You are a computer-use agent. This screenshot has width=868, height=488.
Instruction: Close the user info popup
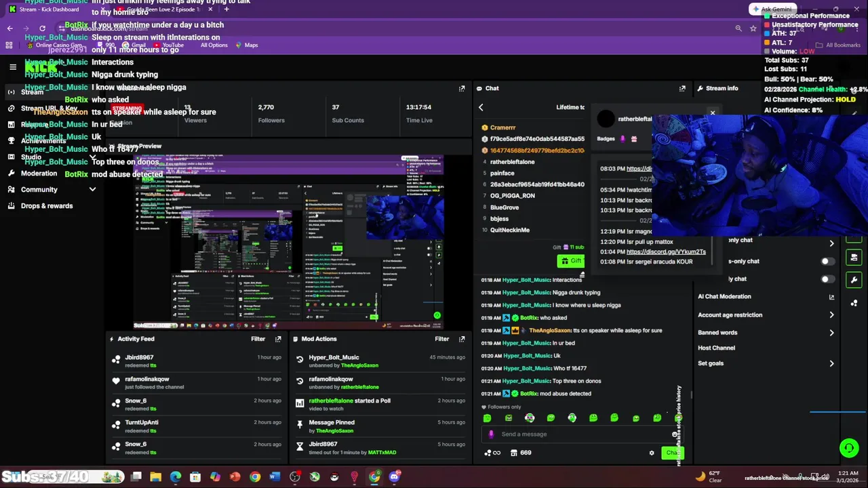(x=712, y=113)
